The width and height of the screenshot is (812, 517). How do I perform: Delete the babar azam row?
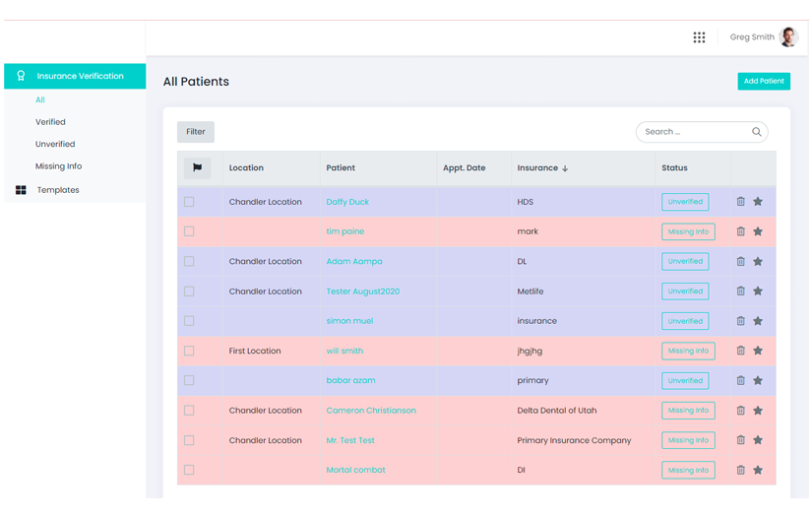pos(740,381)
